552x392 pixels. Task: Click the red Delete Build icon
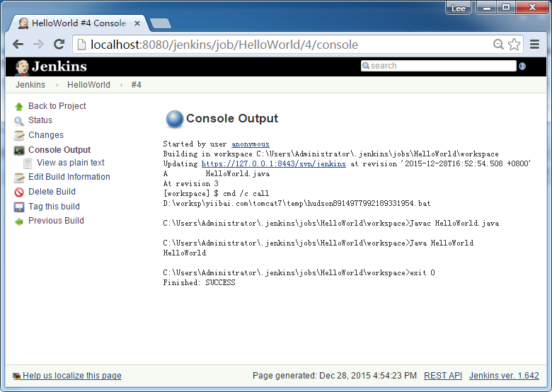click(19, 192)
